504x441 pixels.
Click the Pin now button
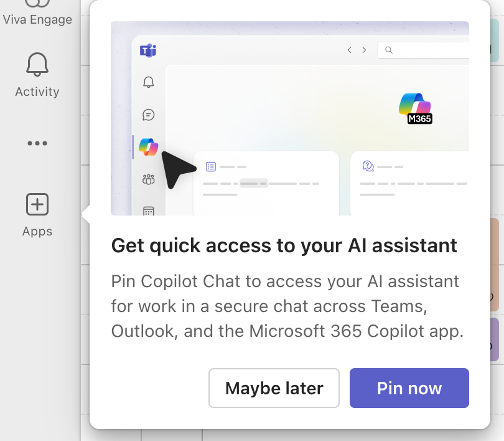tap(409, 388)
